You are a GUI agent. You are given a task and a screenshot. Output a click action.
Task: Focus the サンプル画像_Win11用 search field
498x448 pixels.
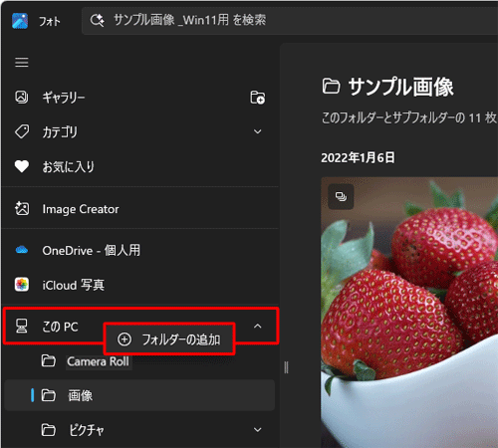point(290,21)
